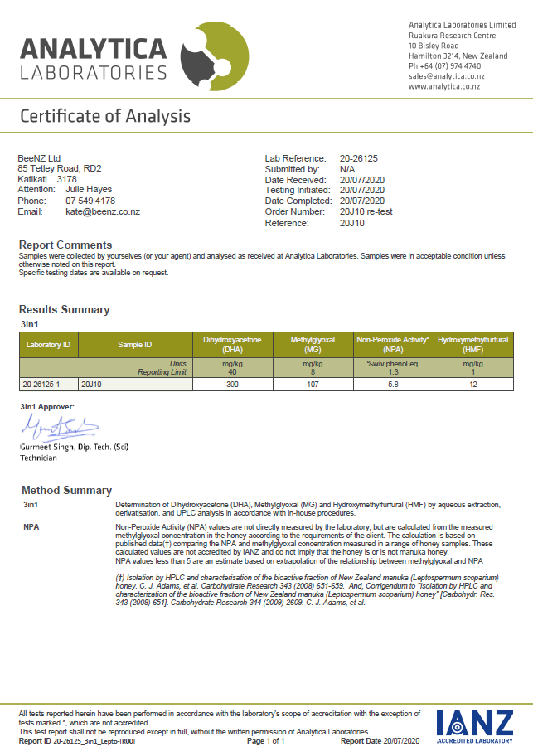533x756 pixels.
Task: Select the NPA result 5.8
Action: [393, 385]
